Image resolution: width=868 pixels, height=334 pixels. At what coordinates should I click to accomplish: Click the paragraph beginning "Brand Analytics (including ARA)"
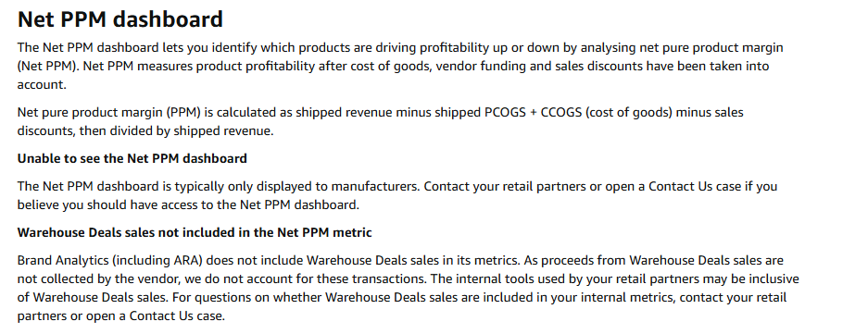tap(408, 288)
